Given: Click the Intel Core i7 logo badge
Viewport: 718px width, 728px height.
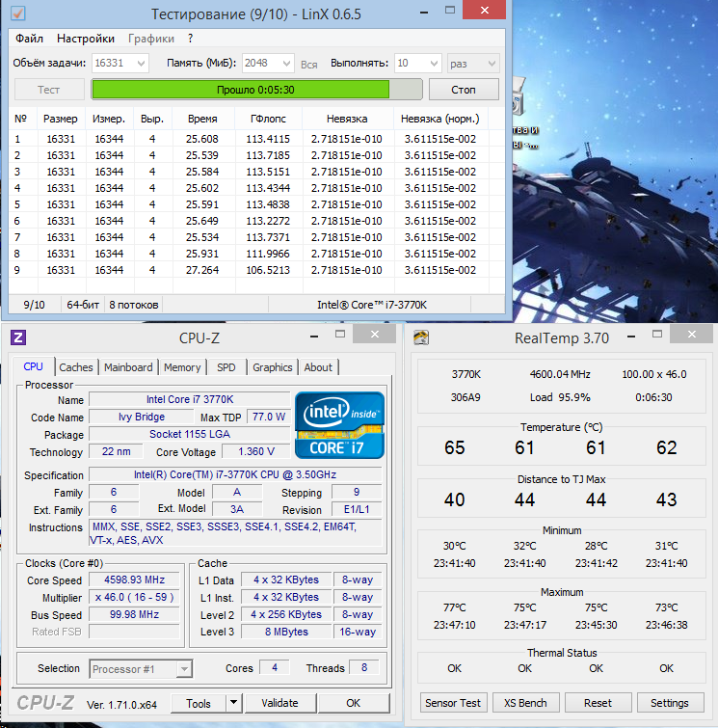Looking at the screenshot, I should [x=339, y=423].
